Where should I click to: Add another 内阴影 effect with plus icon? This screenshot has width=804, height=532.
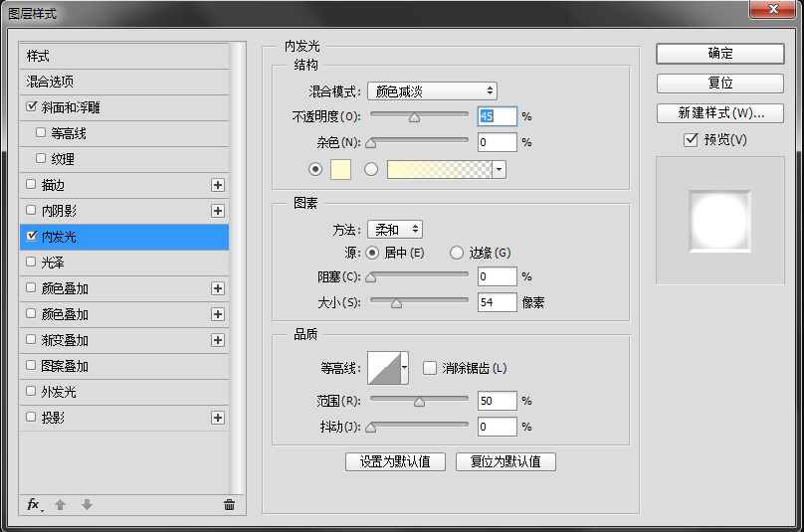(x=218, y=211)
